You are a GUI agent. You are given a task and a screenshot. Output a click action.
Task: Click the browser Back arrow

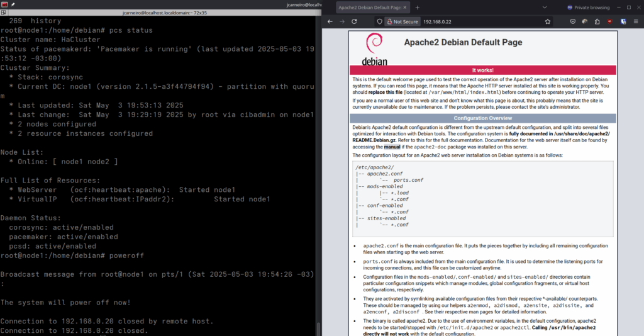(330, 21)
